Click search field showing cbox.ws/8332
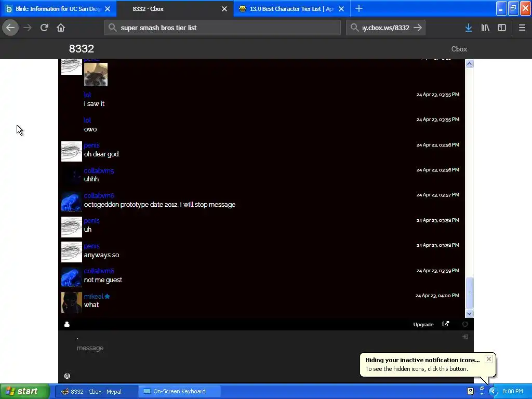The width and height of the screenshot is (532, 399). 385,28
